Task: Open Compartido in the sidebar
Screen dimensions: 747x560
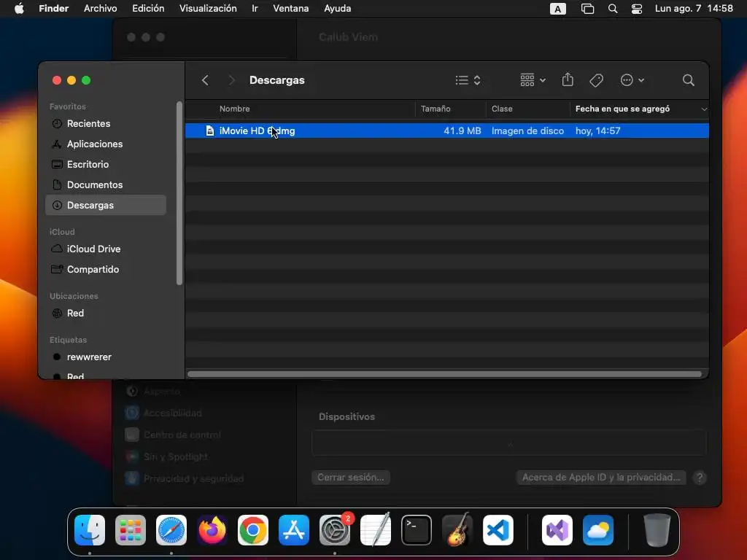Action: pyautogui.click(x=106, y=270)
